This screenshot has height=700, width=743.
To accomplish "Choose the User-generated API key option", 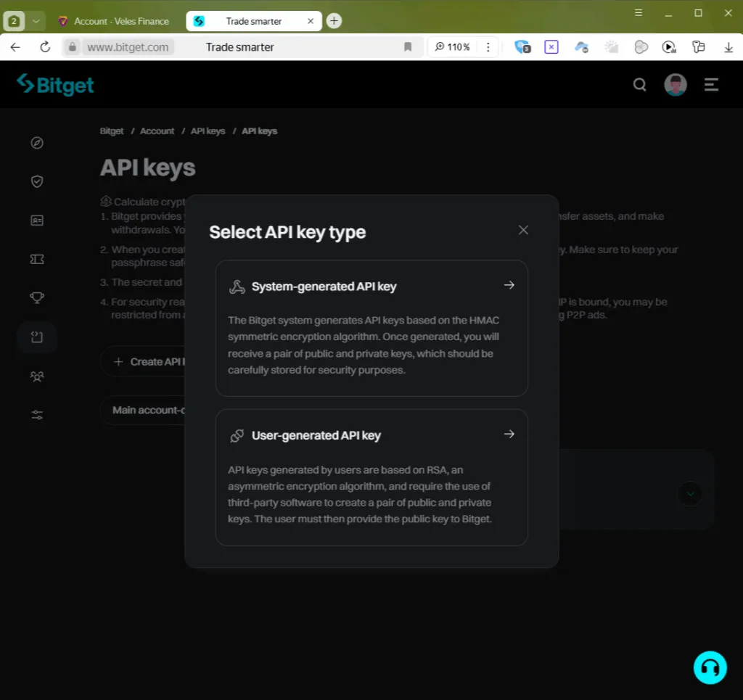I will click(371, 477).
